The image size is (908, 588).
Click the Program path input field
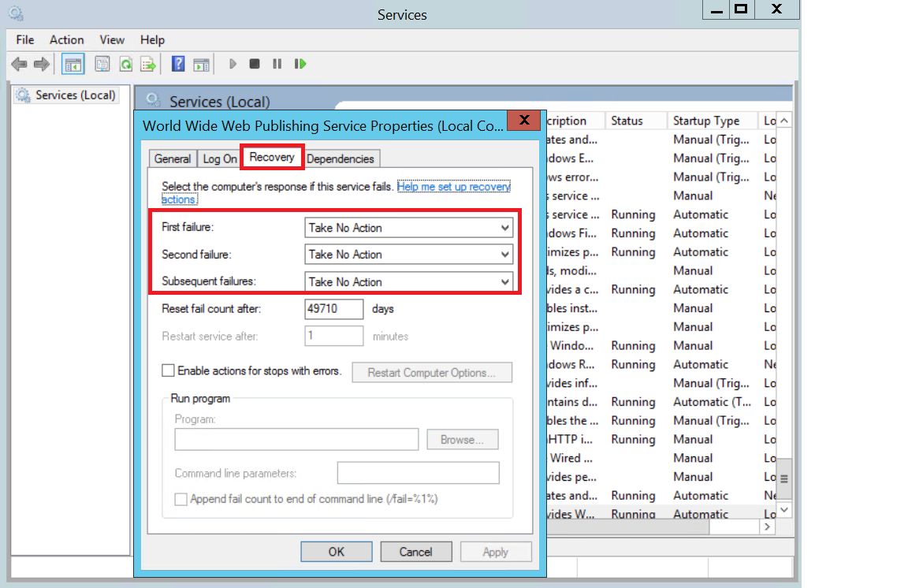pos(296,439)
